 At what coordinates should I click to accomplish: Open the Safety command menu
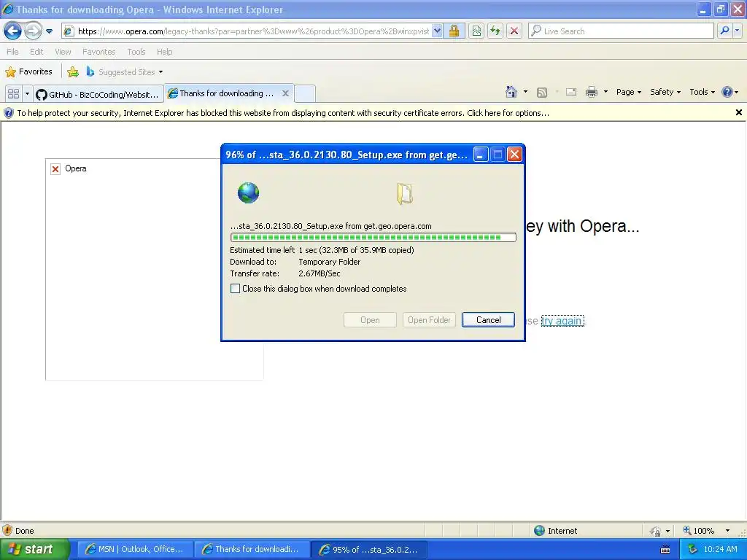(665, 92)
